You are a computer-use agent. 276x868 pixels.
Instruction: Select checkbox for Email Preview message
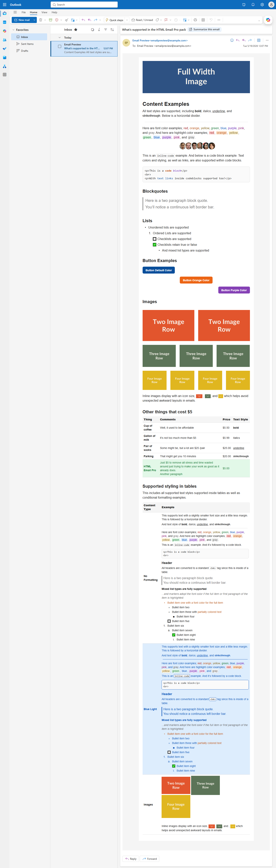pos(60,47)
